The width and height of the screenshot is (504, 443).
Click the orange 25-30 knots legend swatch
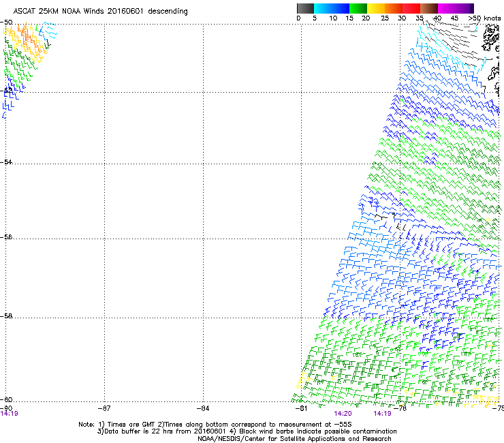394,8
